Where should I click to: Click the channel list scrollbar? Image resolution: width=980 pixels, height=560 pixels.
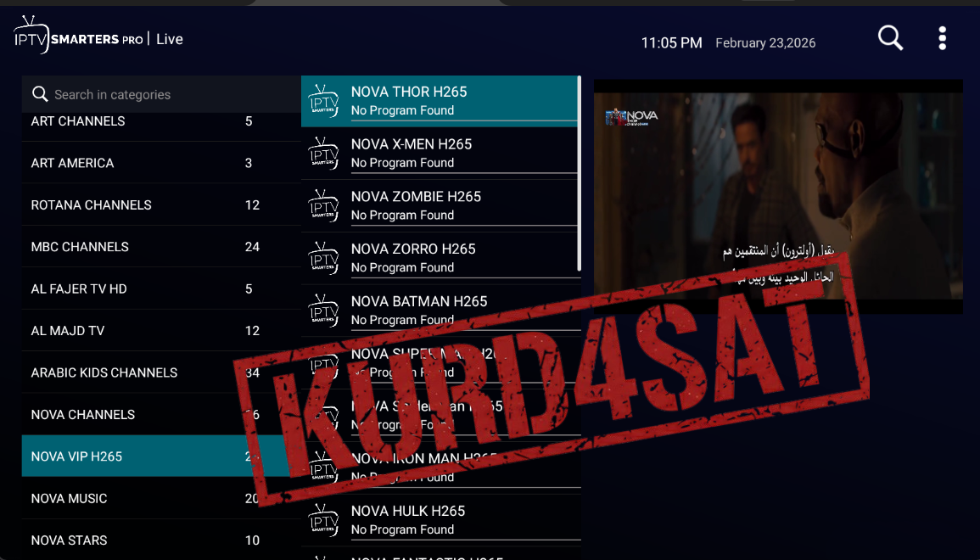[580, 174]
